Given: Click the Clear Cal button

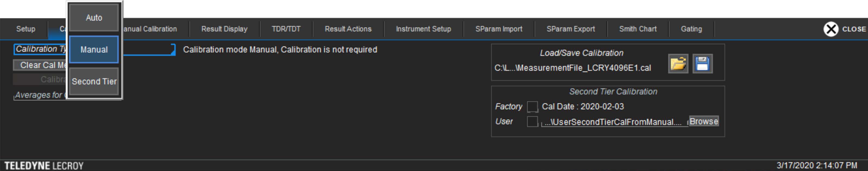Looking at the screenshot, I should (40, 65).
